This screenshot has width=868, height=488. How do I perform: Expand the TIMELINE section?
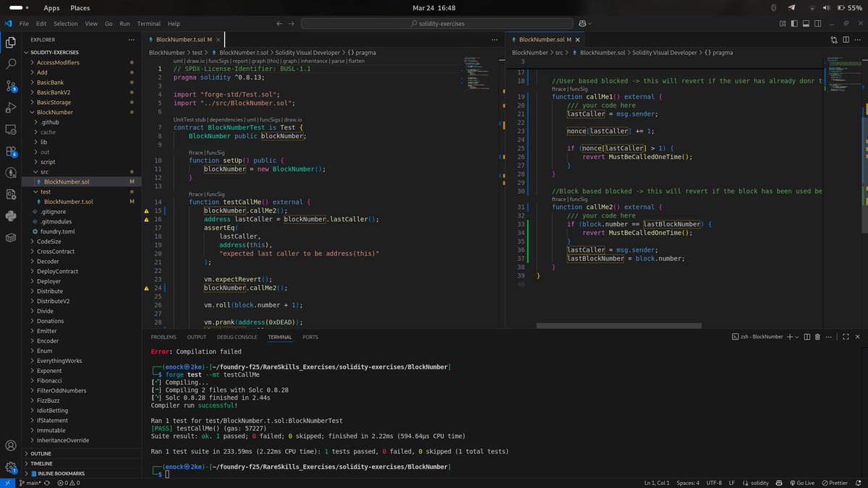[x=82, y=463]
